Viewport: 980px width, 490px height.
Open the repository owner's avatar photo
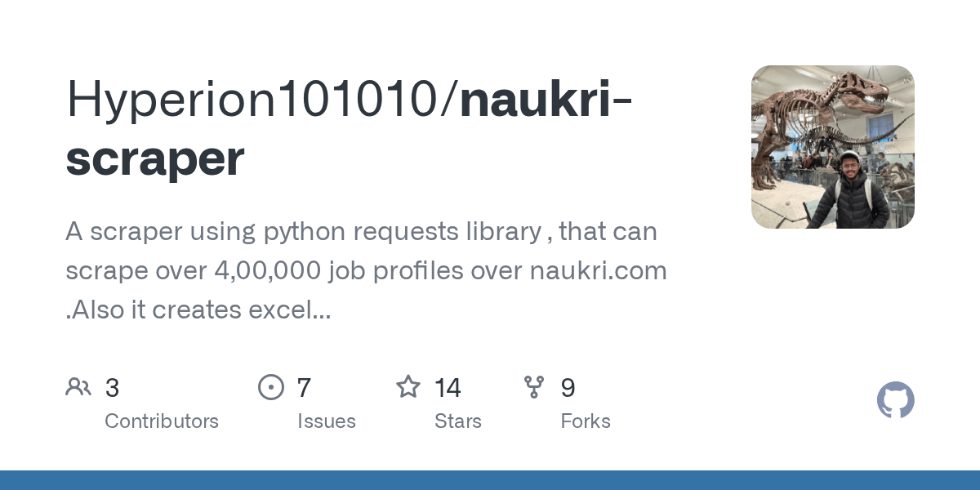pyautogui.click(x=832, y=147)
